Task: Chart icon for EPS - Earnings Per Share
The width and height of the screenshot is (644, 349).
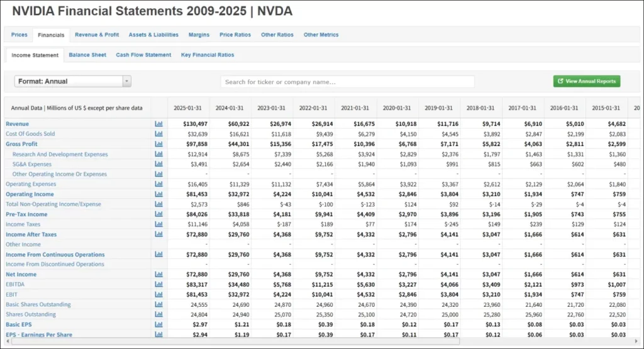Action: pyautogui.click(x=158, y=334)
